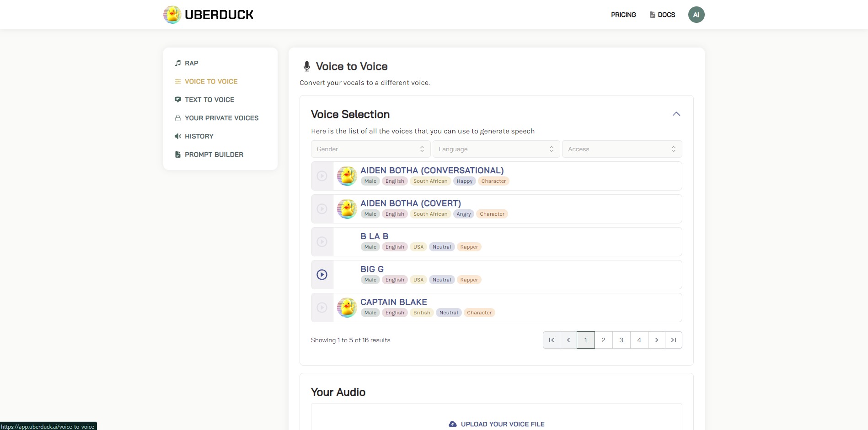Go to results page 4
Image resolution: width=868 pixels, height=430 pixels.
coord(639,340)
